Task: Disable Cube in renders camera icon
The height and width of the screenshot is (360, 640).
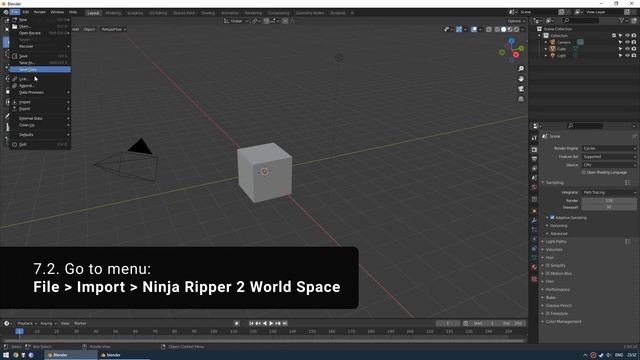Action: click(x=634, y=49)
